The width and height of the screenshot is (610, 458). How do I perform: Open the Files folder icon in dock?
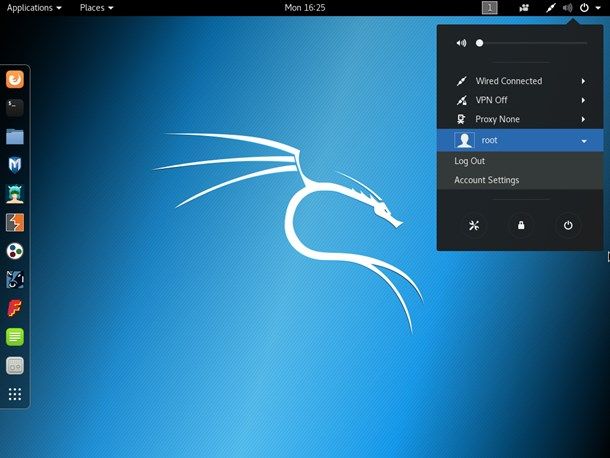(x=15, y=137)
